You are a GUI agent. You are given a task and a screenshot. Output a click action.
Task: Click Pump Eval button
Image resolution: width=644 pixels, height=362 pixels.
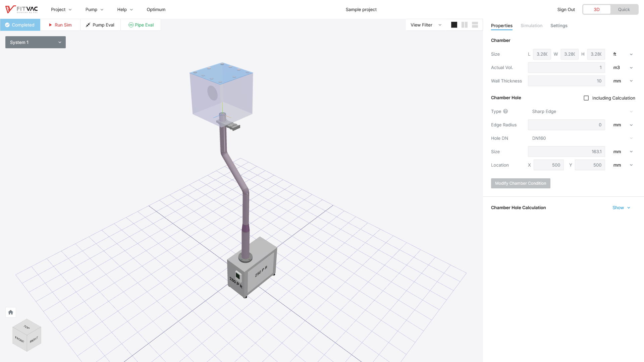100,25
